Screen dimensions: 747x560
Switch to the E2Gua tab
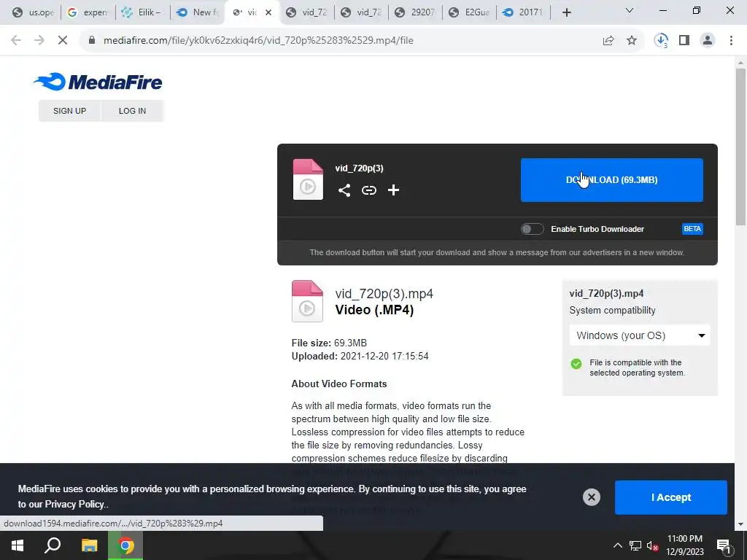(x=469, y=12)
